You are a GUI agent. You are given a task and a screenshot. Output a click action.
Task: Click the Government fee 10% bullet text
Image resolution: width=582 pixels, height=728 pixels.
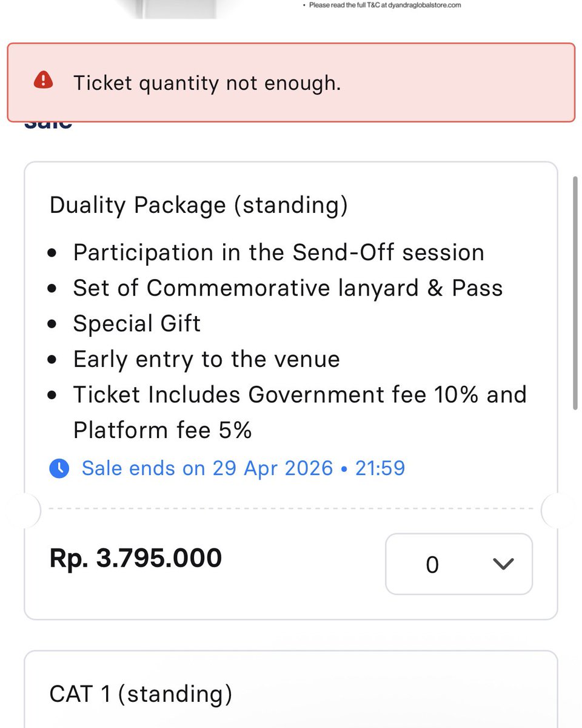(300, 413)
